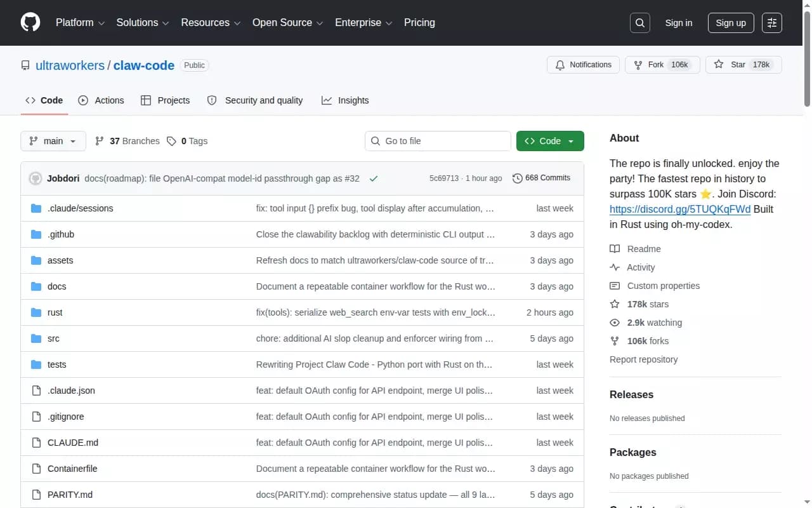This screenshot has width=812, height=508.
Task: Open the green Code dropdown button
Action: (550, 141)
